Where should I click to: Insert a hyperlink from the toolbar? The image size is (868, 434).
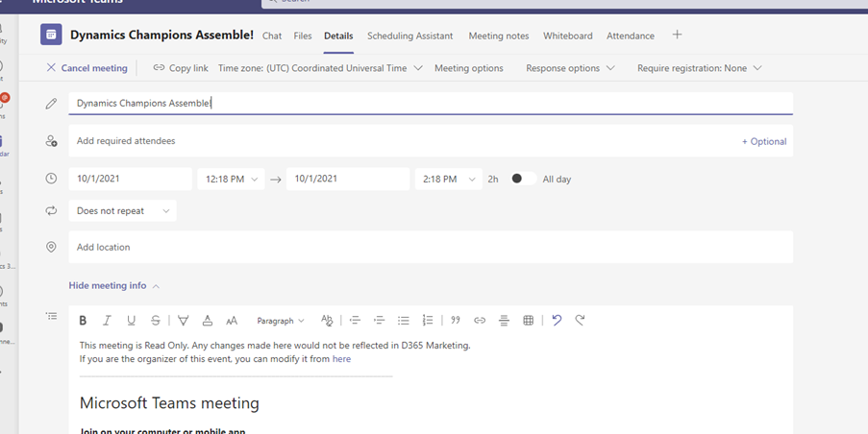tap(480, 320)
